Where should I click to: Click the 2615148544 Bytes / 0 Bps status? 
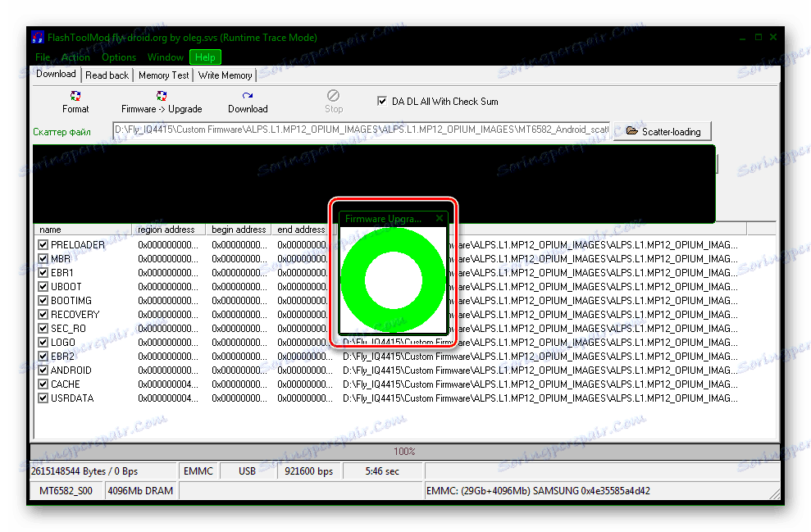click(x=103, y=471)
